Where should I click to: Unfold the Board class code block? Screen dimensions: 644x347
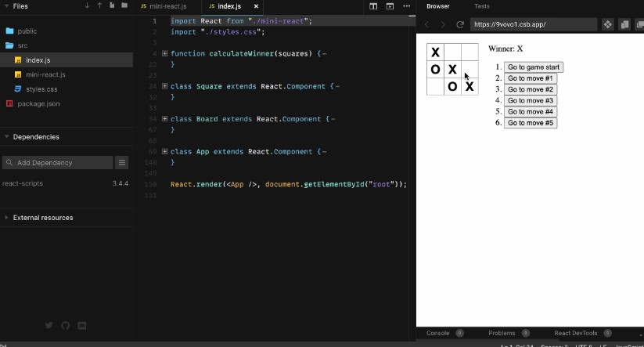point(164,119)
